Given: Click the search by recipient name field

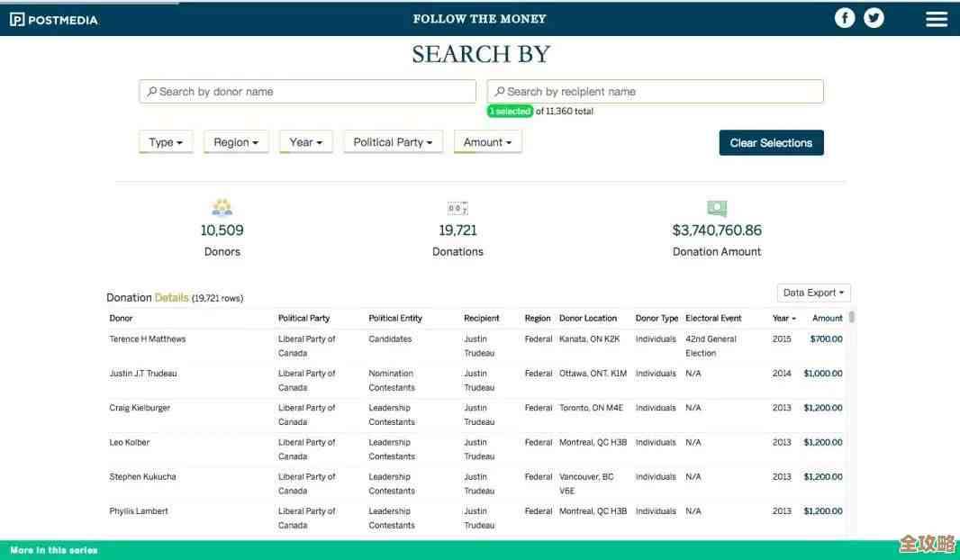Looking at the screenshot, I should coord(655,92).
